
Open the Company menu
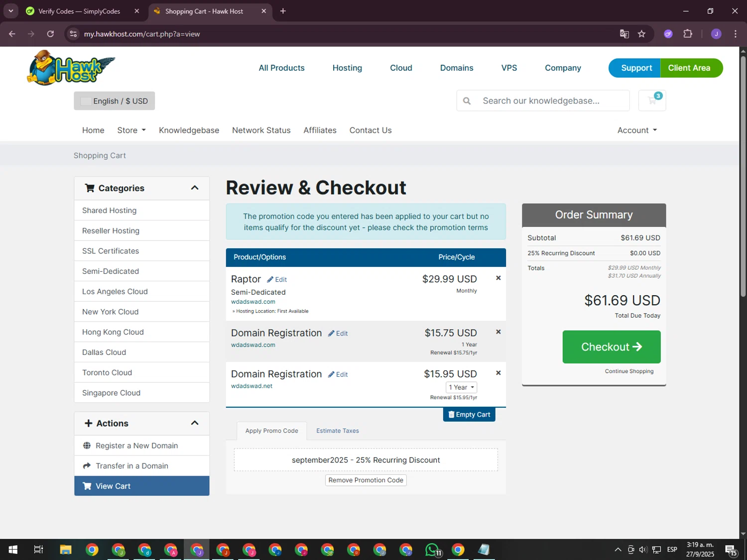tap(563, 68)
